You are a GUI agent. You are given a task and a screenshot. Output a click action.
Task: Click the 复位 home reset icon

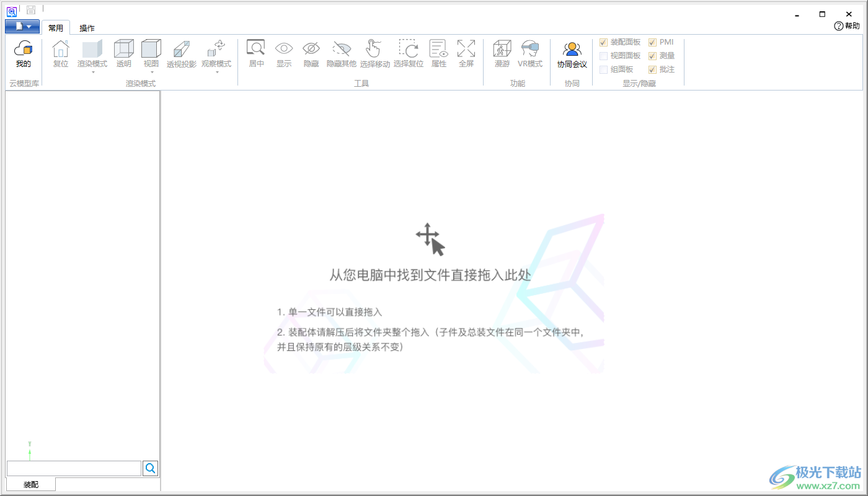coord(61,55)
